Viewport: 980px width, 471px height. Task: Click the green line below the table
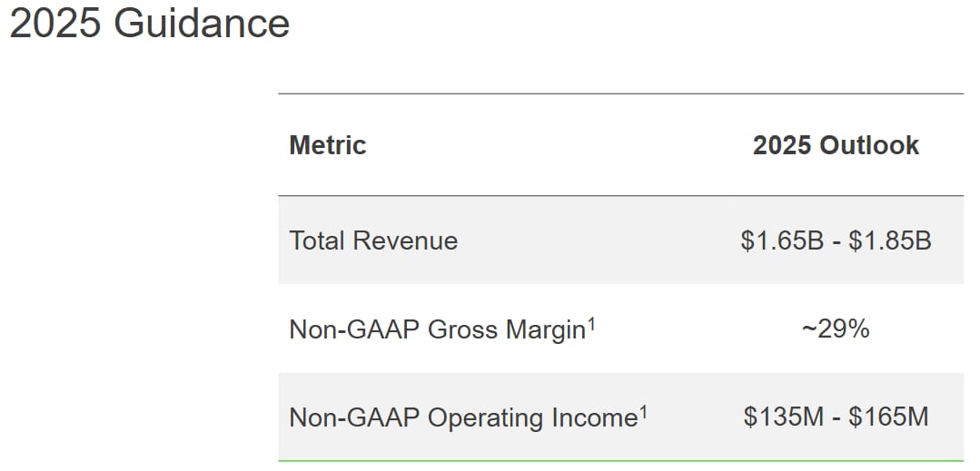(620, 462)
